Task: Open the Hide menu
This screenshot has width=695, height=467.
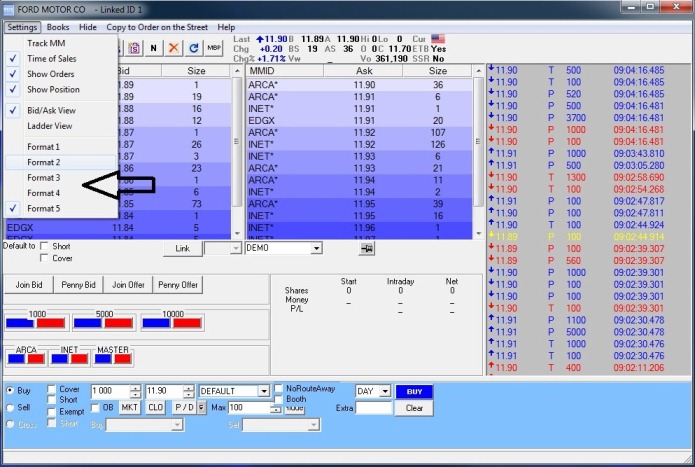Action: click(x=88, y=27)
